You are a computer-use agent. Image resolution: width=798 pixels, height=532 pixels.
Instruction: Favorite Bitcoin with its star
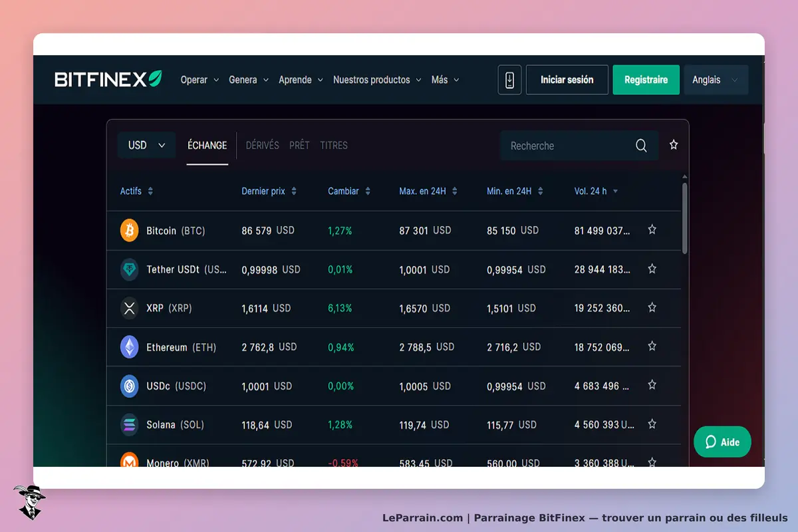point(652,229)
